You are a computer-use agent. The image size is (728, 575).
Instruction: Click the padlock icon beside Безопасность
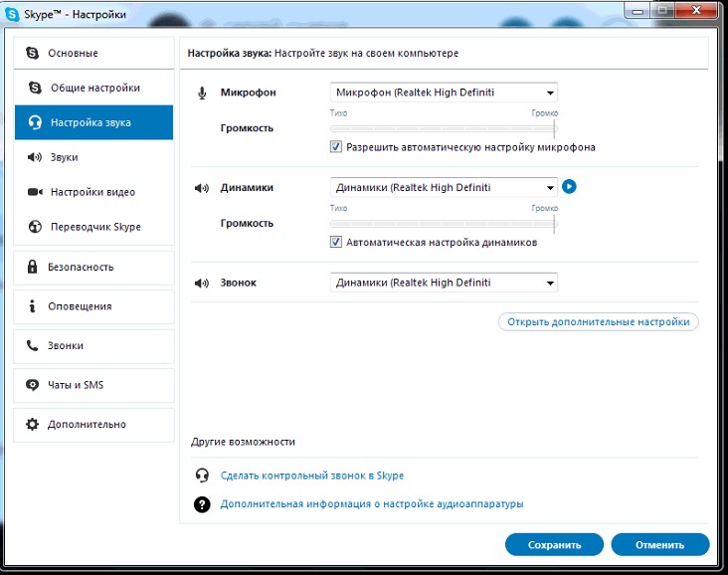32,267
